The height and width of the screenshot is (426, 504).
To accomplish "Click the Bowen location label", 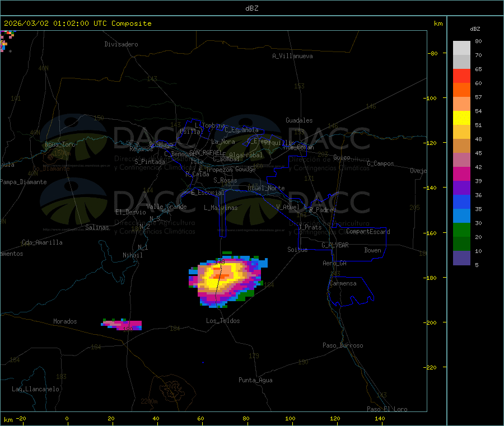I will click(373, 250).
